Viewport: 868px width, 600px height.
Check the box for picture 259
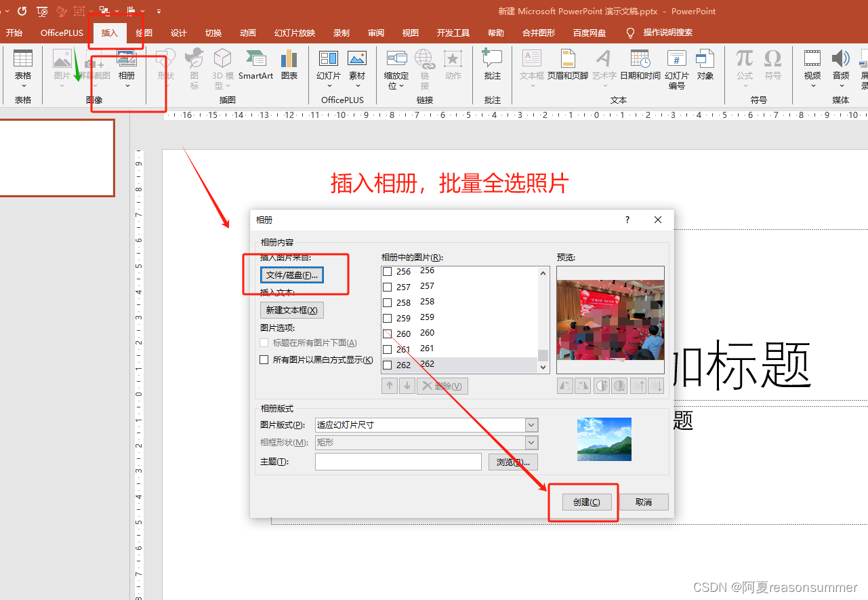pos(388,318)
